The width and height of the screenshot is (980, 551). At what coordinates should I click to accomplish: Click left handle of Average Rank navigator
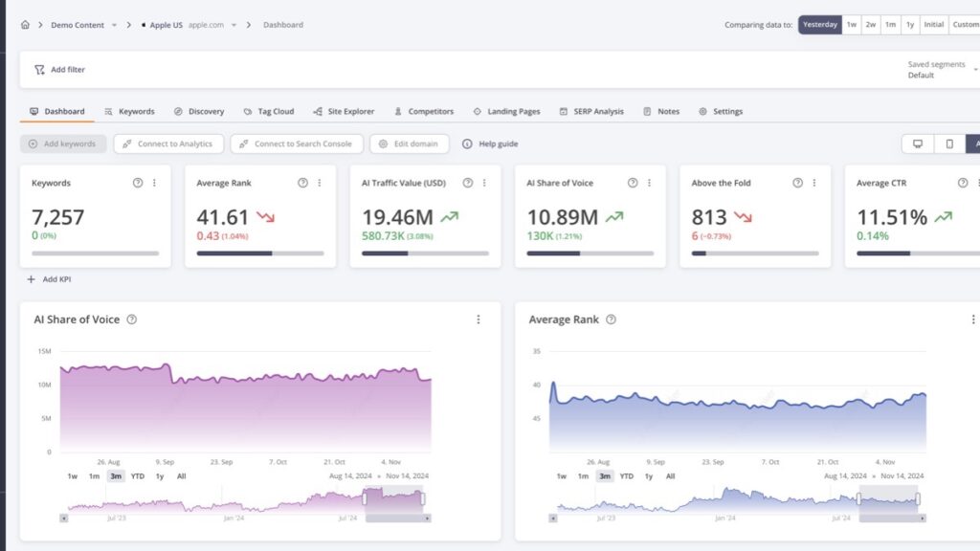tap(858, 498)
